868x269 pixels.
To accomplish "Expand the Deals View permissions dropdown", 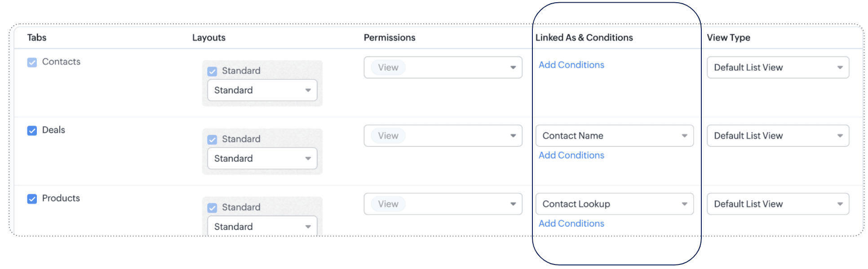I will tap(443, 136).
